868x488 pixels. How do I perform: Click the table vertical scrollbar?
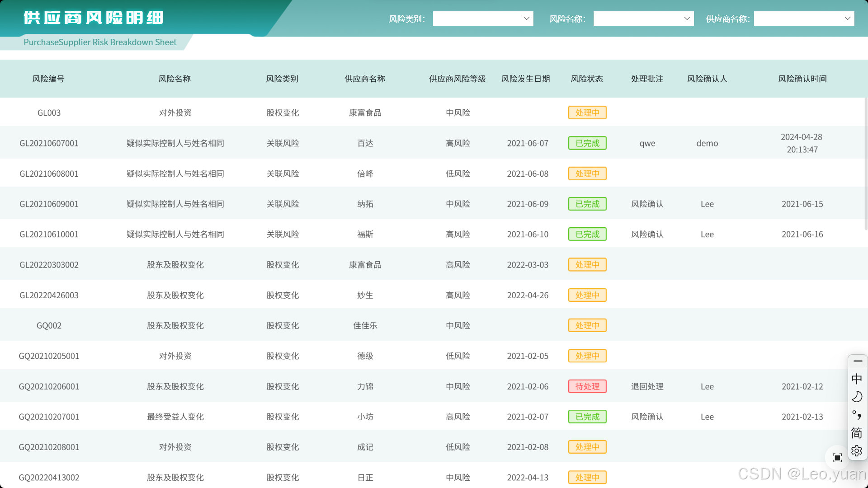tap(866, 163)
